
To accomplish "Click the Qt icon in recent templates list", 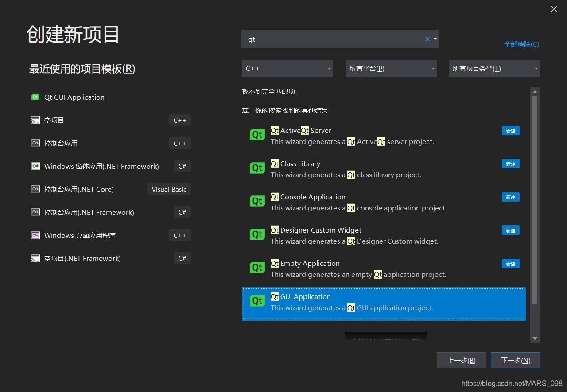I will (35, 97).
